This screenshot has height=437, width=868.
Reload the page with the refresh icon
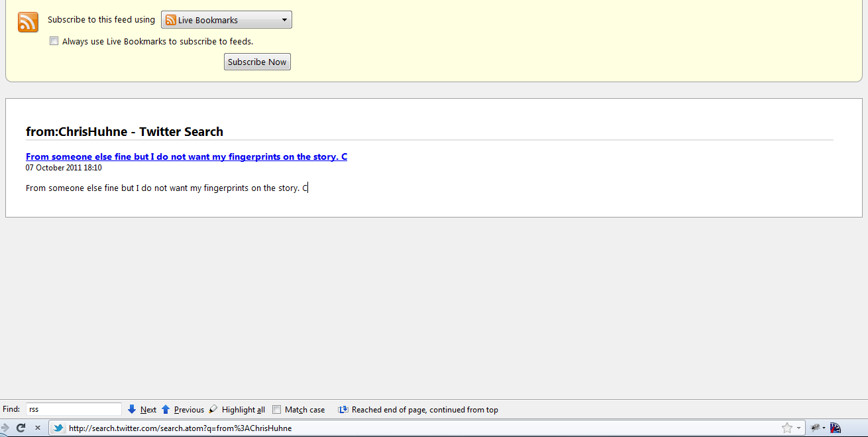pyautogui.click(x=21, y=428)
